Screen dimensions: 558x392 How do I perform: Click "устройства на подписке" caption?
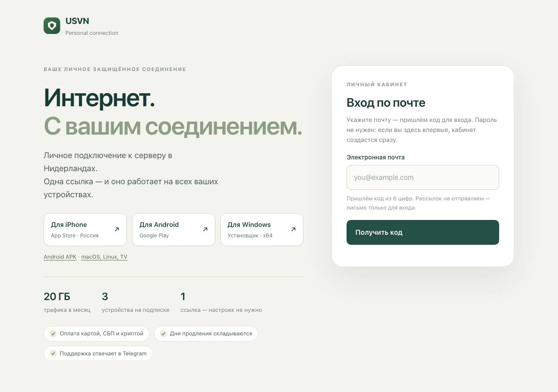pyautogui.click(x=135, y=310)
